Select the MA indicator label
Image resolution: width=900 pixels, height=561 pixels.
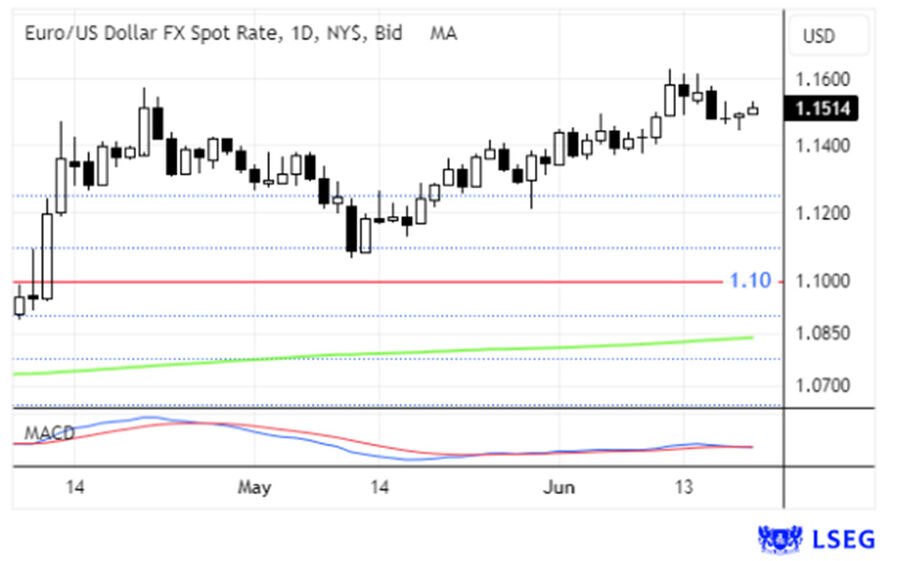[444, 33]
